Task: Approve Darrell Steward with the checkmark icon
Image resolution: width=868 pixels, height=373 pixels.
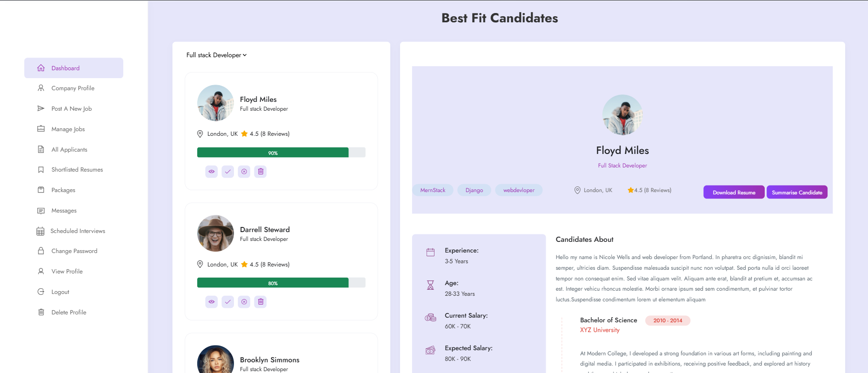Action: click(228, 302)
